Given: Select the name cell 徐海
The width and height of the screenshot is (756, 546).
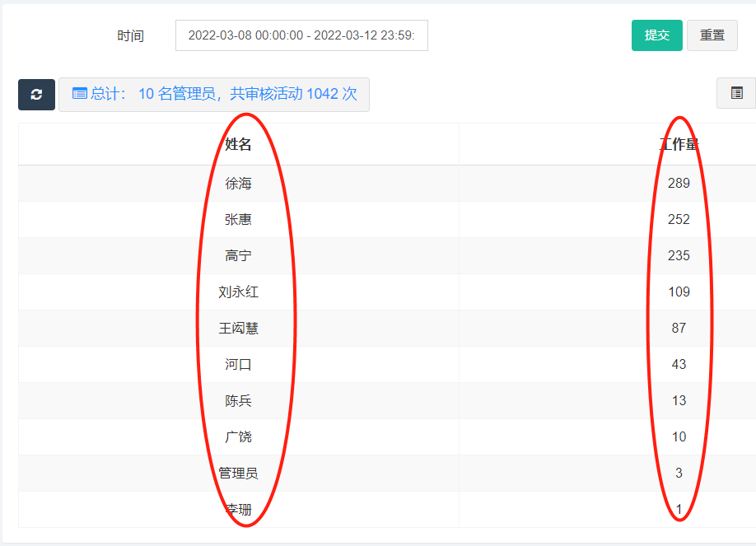Looking at the screenshot, I should click(238, 184).
